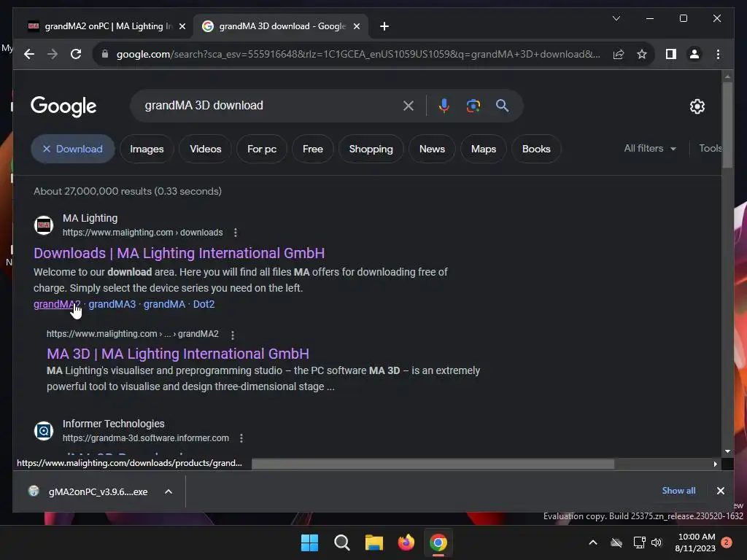Click the horizontal scrollbar thumb

point(433,464)
